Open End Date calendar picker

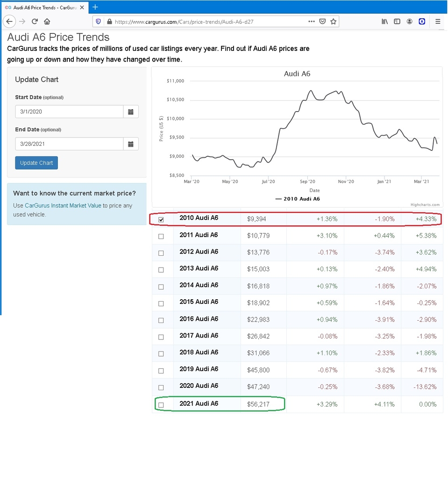click(131, 144)
